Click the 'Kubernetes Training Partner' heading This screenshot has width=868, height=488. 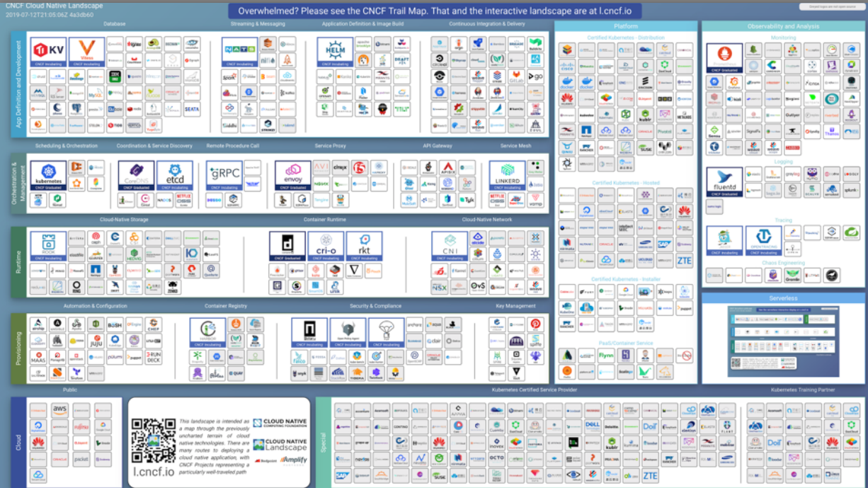pyautogui.click(x=802, y=390)
